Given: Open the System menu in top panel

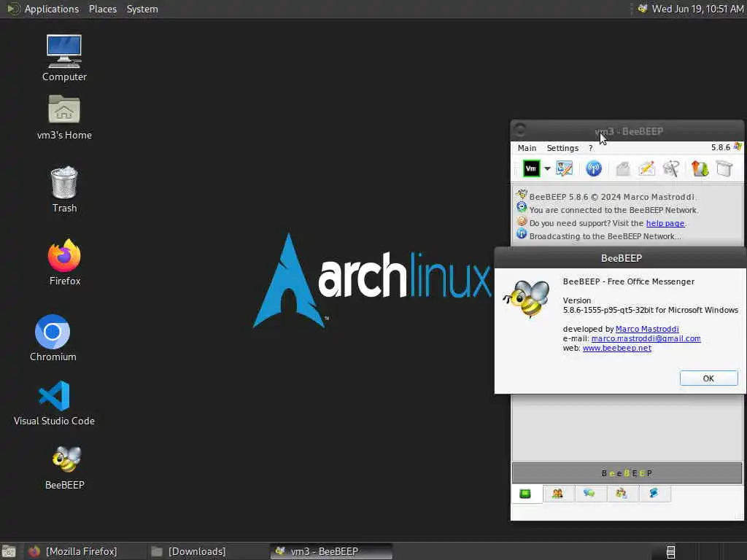Looking at the screenshot, I should click(142, 9).
